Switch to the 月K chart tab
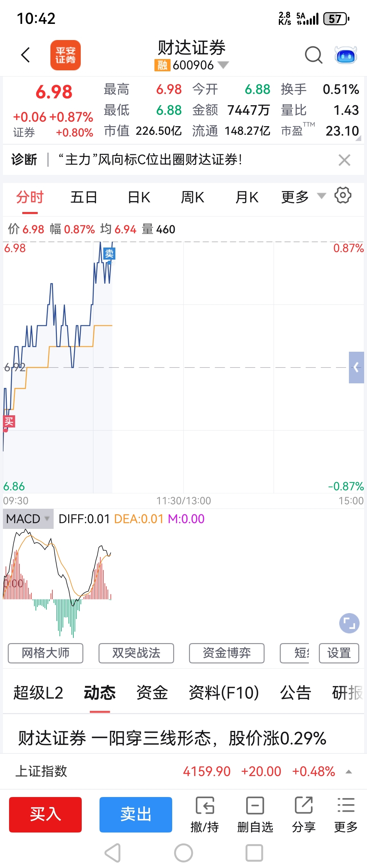 (247, 197)
